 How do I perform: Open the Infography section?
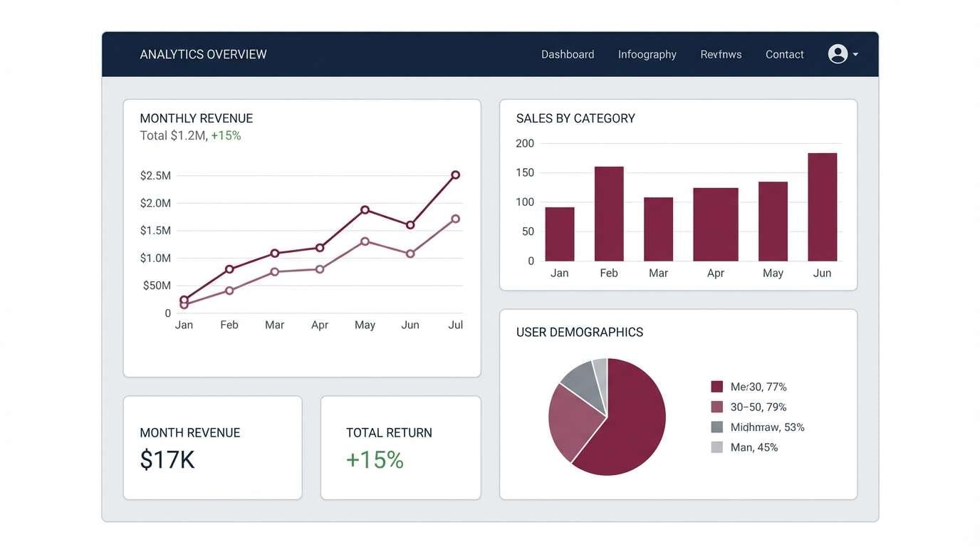[647, 54]
